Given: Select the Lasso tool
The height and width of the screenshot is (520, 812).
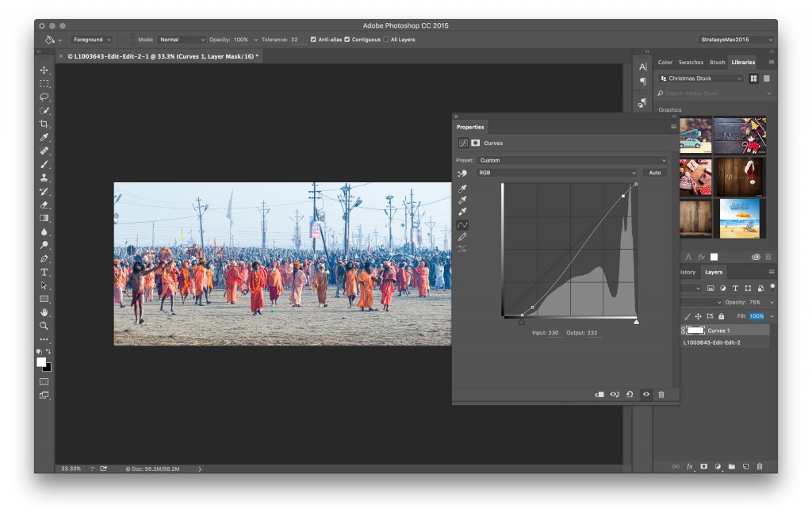Looking at the screenshot, I should [x=44, y=96].
